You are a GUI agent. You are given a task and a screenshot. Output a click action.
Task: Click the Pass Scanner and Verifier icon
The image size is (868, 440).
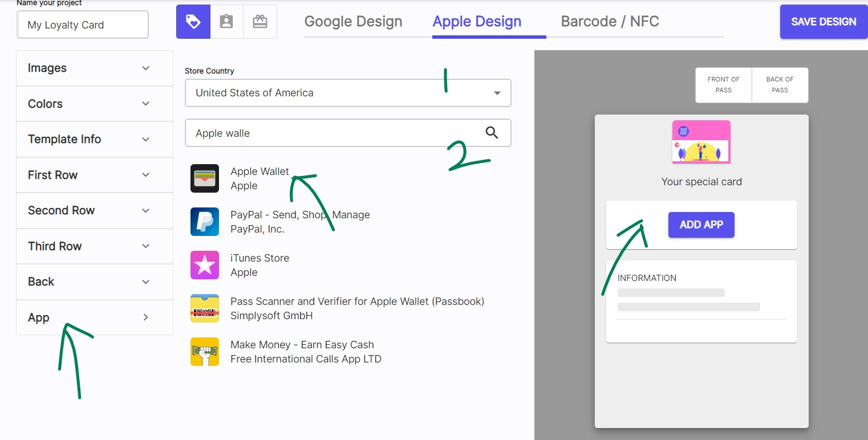pyautogui.click(x=205, y=308)
